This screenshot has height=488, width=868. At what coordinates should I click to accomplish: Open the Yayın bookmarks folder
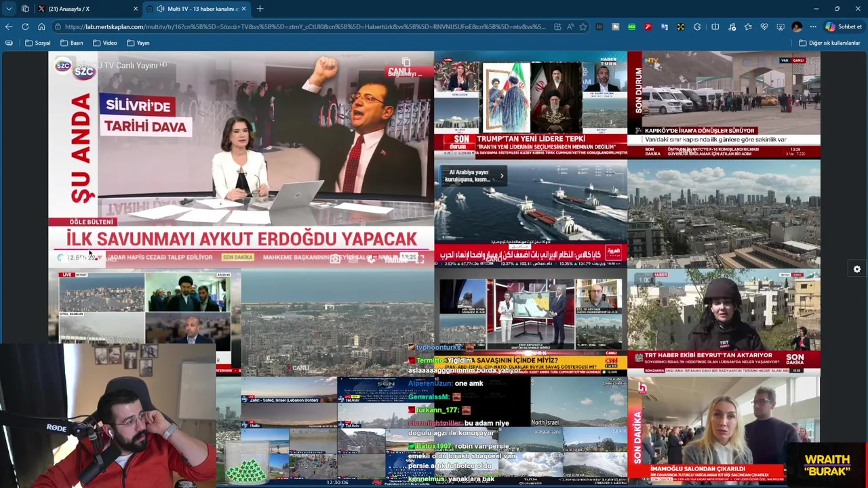click(138, 43)
